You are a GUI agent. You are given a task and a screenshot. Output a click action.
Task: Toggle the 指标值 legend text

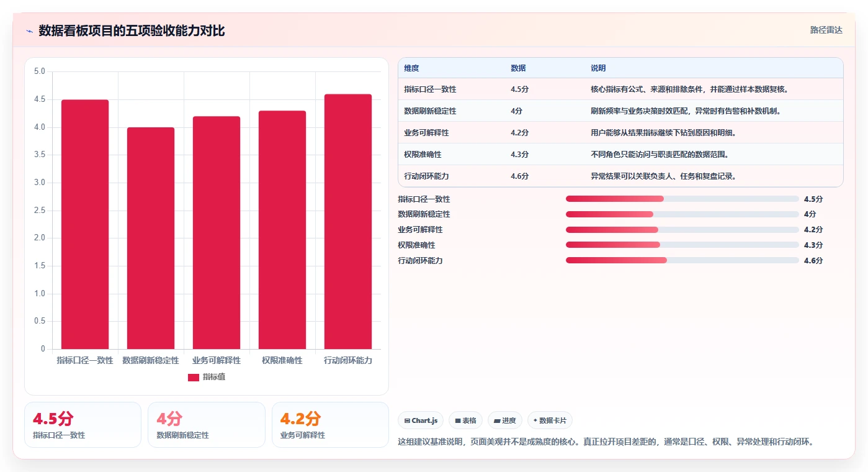tap(214, 377)
